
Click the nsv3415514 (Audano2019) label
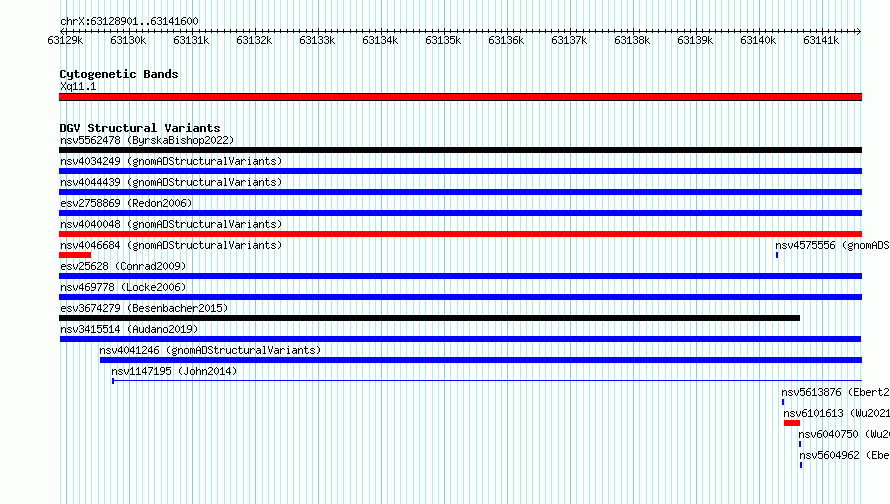pos(129,329)
